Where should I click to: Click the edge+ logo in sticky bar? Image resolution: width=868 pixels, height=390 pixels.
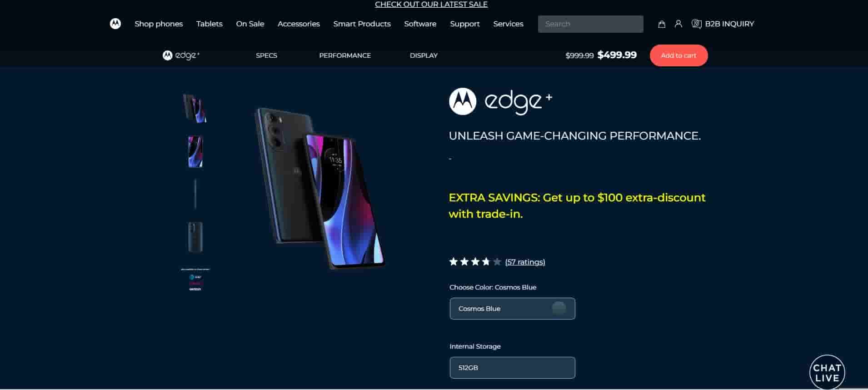click(181, 55)
